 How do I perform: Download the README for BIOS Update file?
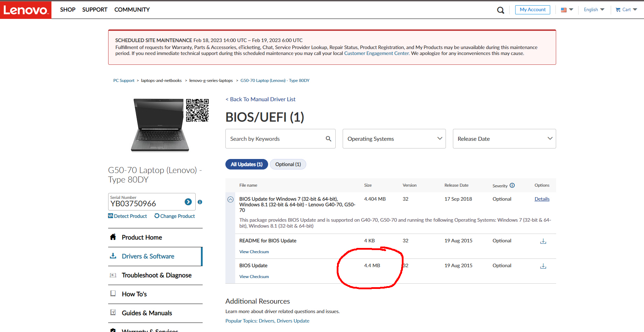pyautogui.click(x=543, y=241)
